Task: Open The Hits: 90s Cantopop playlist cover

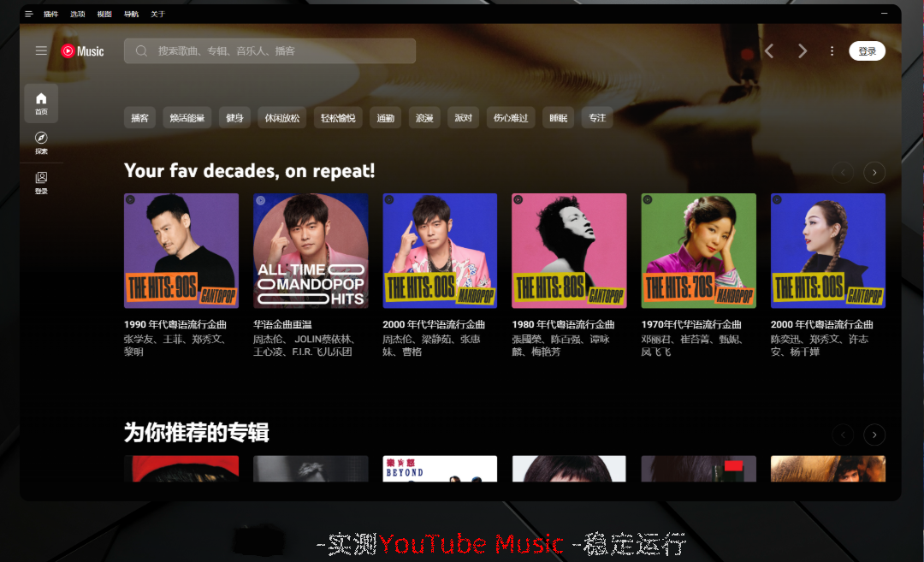Action: [181, 251]
